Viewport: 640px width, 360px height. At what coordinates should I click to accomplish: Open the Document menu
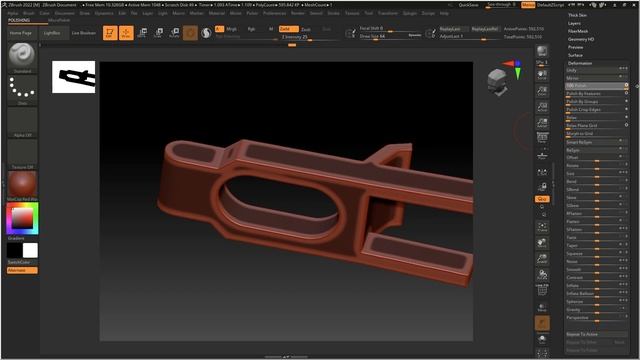tap(64, 13)
